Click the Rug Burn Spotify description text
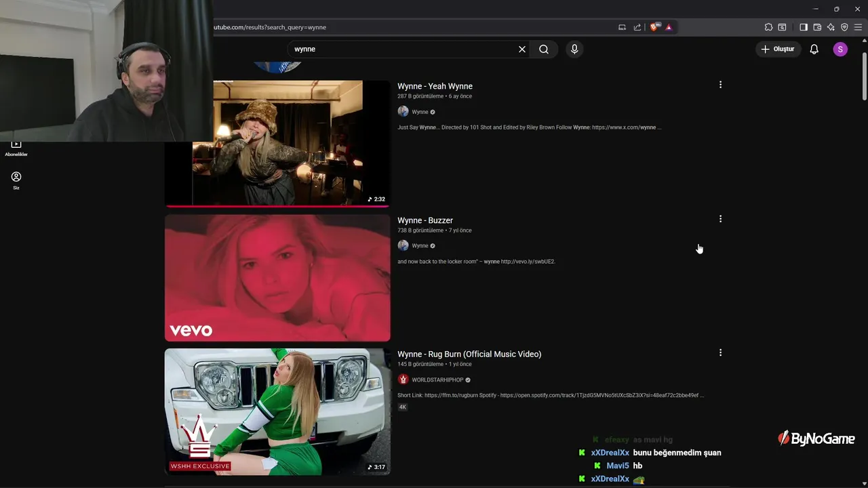The image size is (868, 488). click(x=551, y=395)
